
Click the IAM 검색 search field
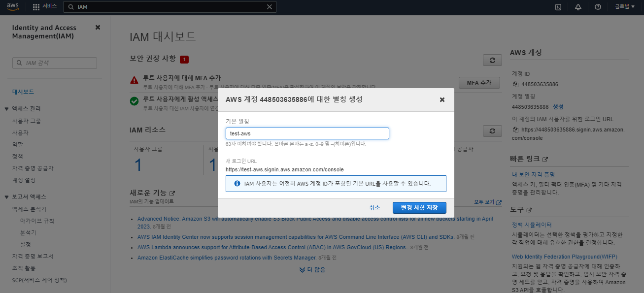55,63
